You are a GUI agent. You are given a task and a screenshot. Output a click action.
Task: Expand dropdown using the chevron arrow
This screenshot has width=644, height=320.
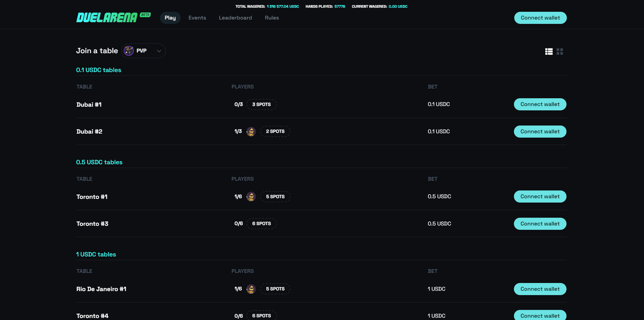pyautogui.click(x=159, y=51)
